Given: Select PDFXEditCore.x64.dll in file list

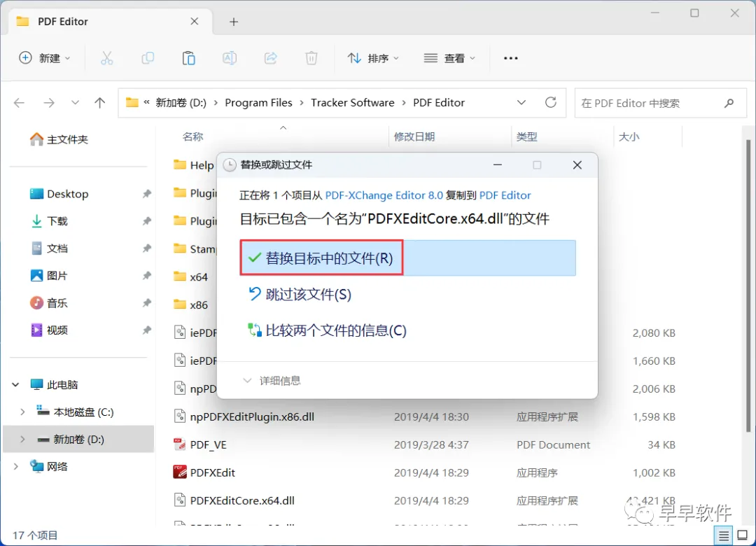Looking at the screenshot, I should (234, 500).
